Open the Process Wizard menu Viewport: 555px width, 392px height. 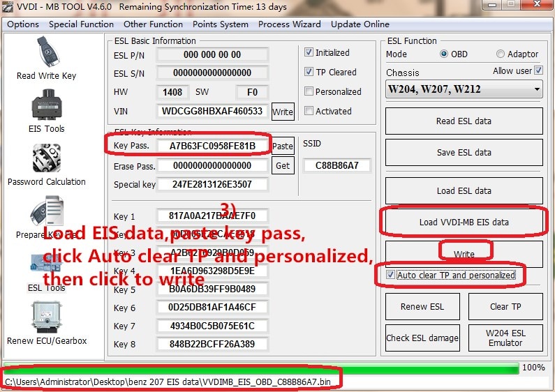[x=290, y=24]
